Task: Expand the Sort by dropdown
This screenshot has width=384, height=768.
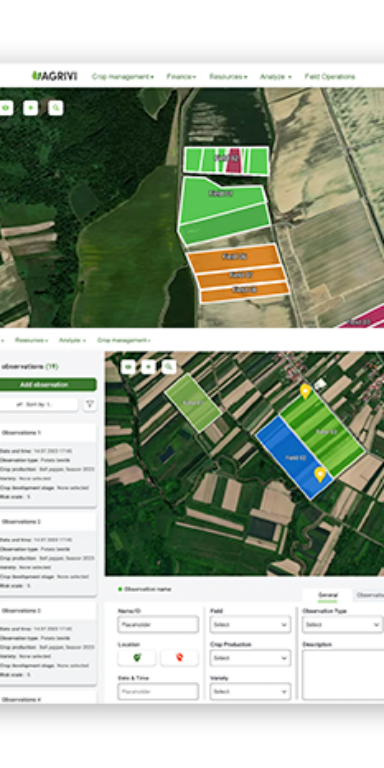Action: click(x=39, y=405)
